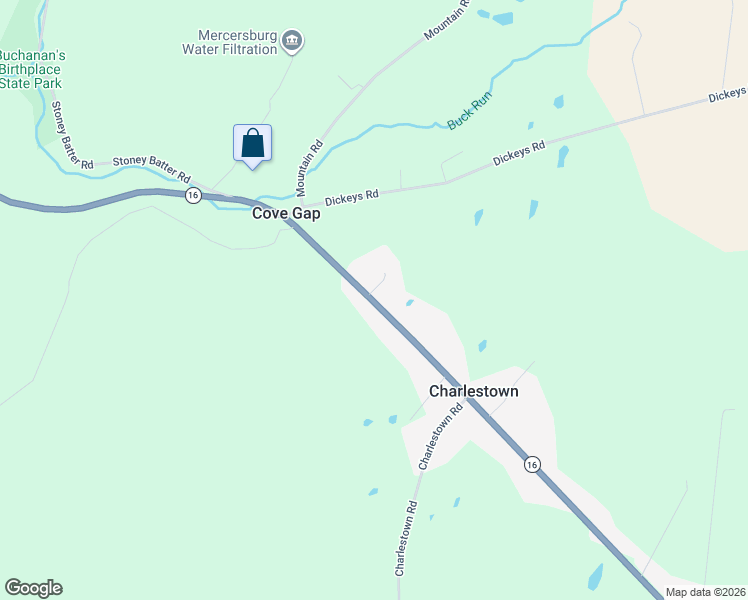The width and height of the screenshot is (748, 600).
Task: Click the Buck Run stream label
Action: pos(469,110)
